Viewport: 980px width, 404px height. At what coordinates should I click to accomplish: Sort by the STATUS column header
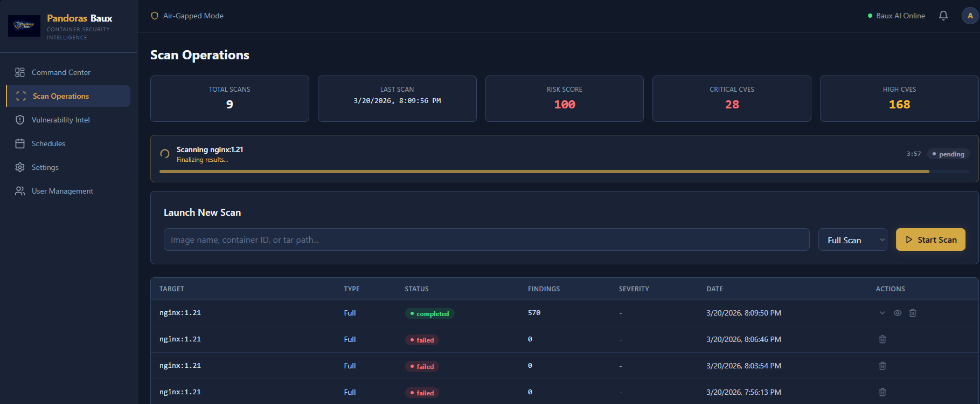tap(417, 289)
